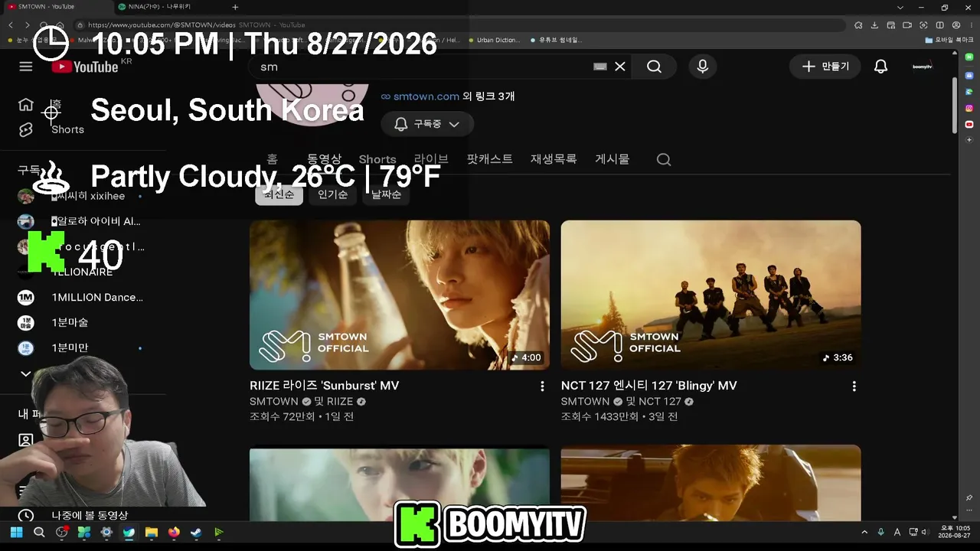Switch to the SMTOWN - YouTube browser tab
The height and width of the screenshot is (551, 980).
[57, 7]
